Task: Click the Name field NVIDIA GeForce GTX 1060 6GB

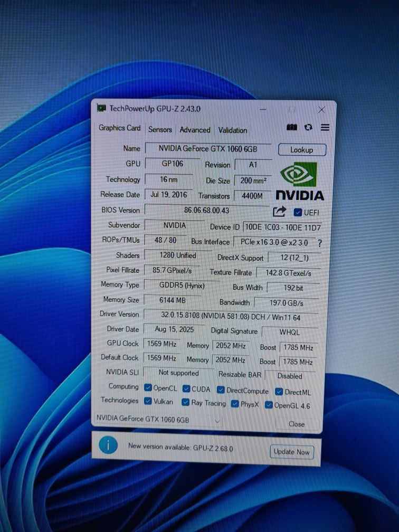Action: coord(208,149)
